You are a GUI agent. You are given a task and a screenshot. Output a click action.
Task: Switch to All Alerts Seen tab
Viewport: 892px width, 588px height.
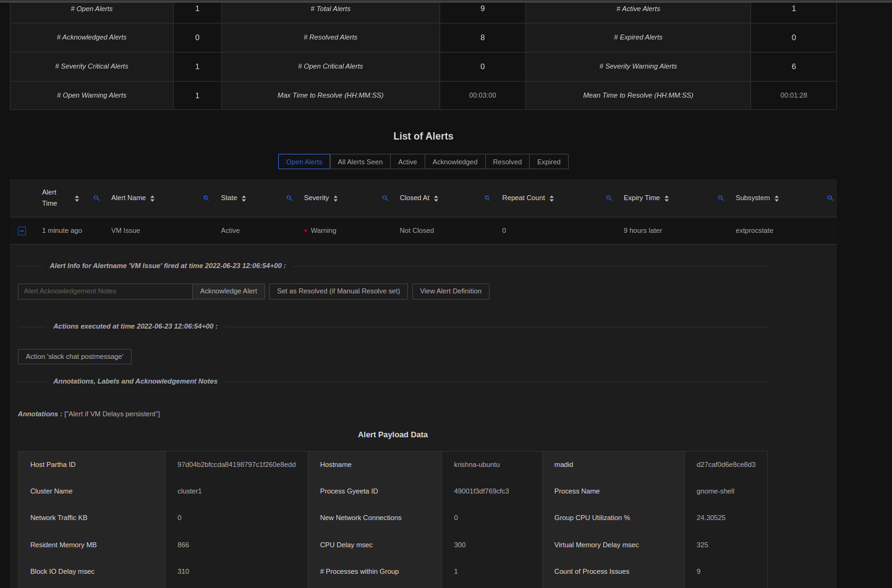coord(360,162)
